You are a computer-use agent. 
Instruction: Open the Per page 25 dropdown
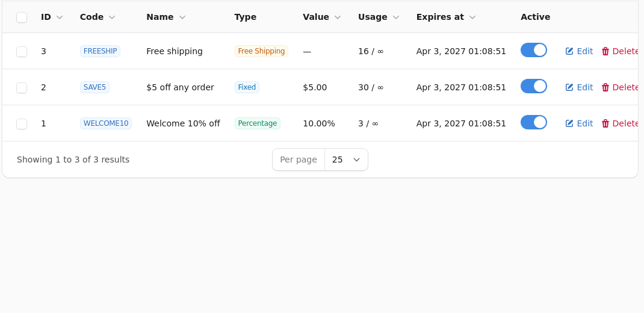pos(346,160)
